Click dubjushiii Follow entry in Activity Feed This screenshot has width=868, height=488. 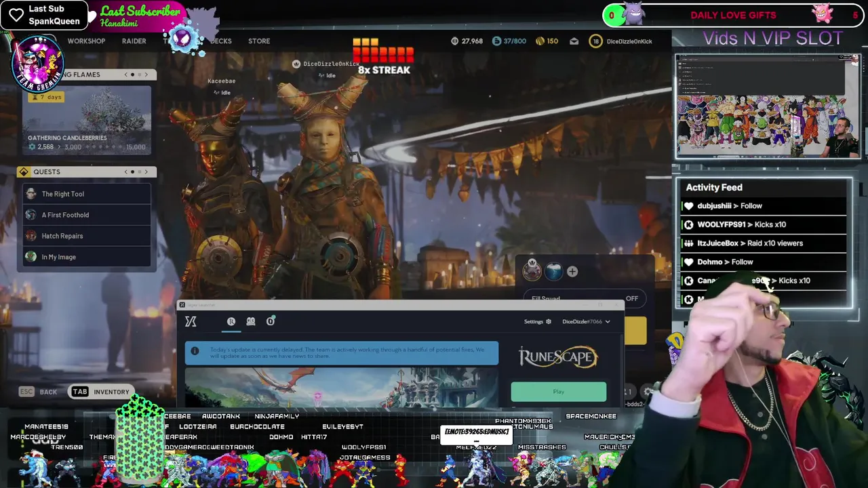tap(764, 206)
